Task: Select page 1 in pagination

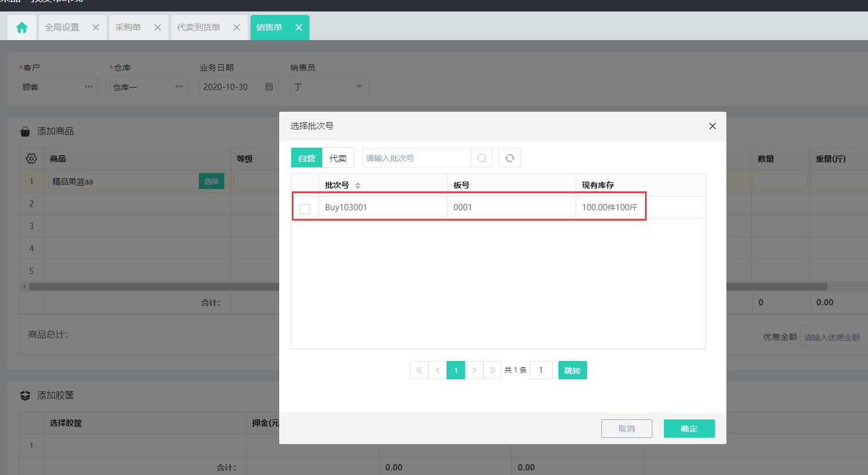Action: tap(456, 370)
